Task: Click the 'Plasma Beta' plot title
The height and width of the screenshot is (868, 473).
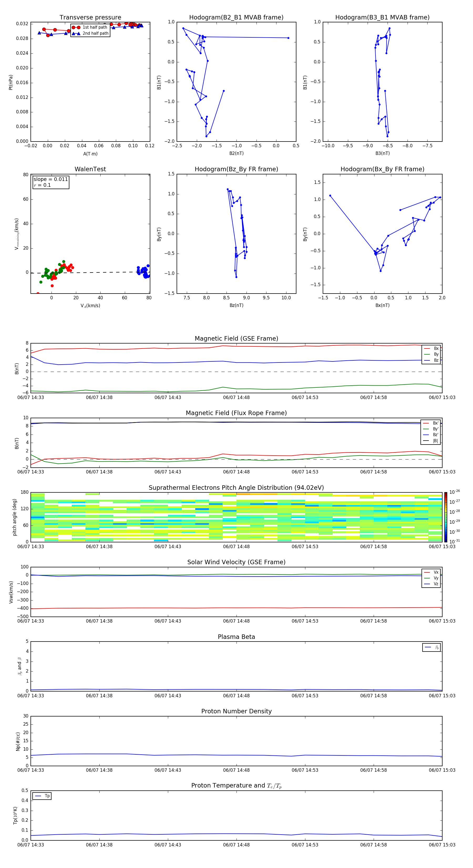Action: point(236,637)
